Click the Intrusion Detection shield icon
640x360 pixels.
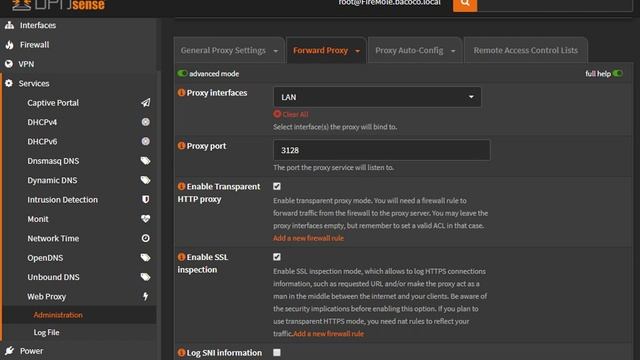pos(146,200)
